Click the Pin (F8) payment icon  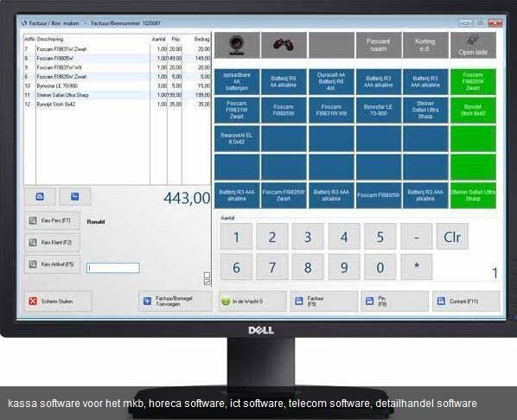point(370,301)
